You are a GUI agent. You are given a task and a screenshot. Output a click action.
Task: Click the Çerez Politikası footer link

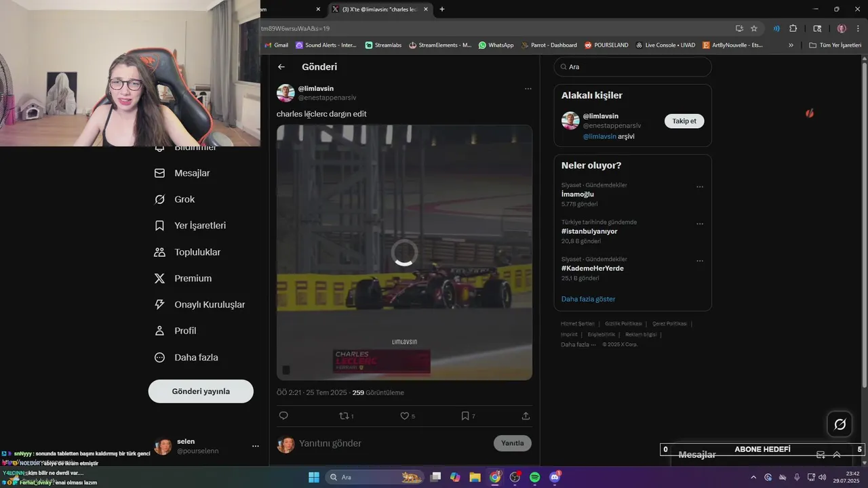[x=669, y=324]
